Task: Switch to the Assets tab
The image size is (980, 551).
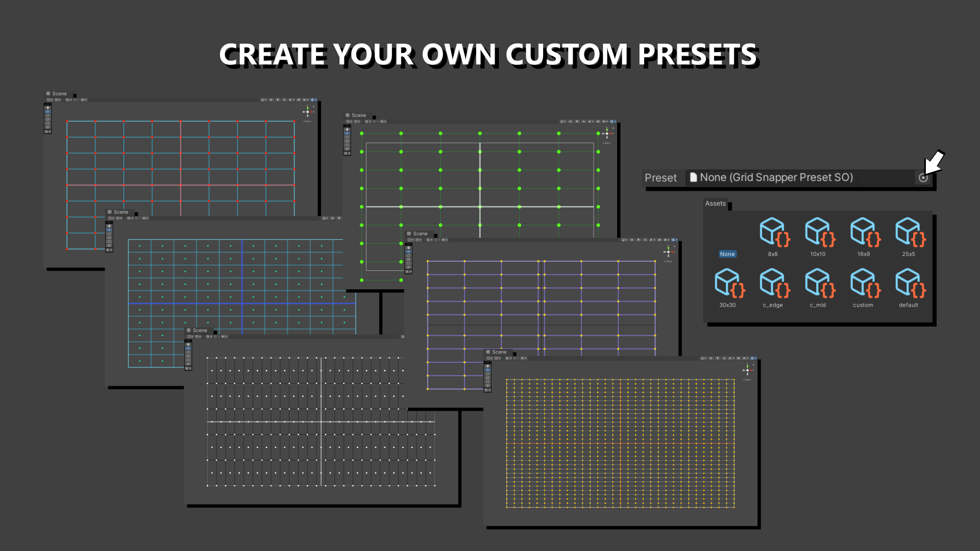Action: pyautogui.click(x=716, y=203)
